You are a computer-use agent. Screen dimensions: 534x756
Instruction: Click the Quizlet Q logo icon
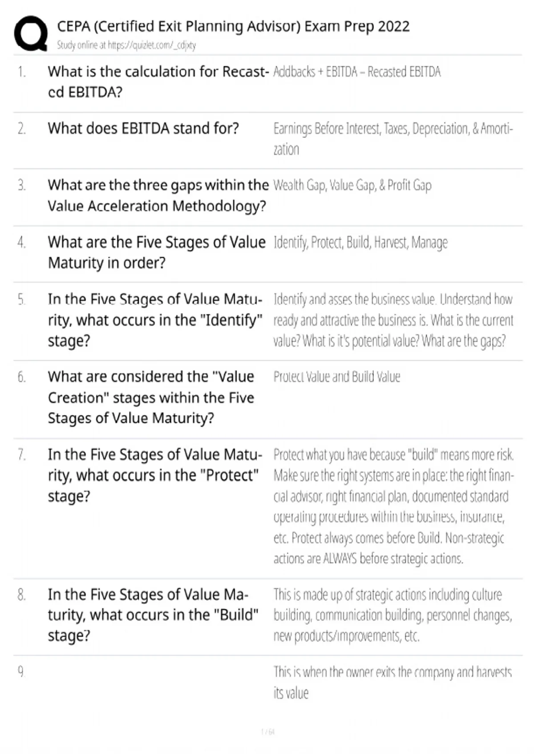coord(31,34)
